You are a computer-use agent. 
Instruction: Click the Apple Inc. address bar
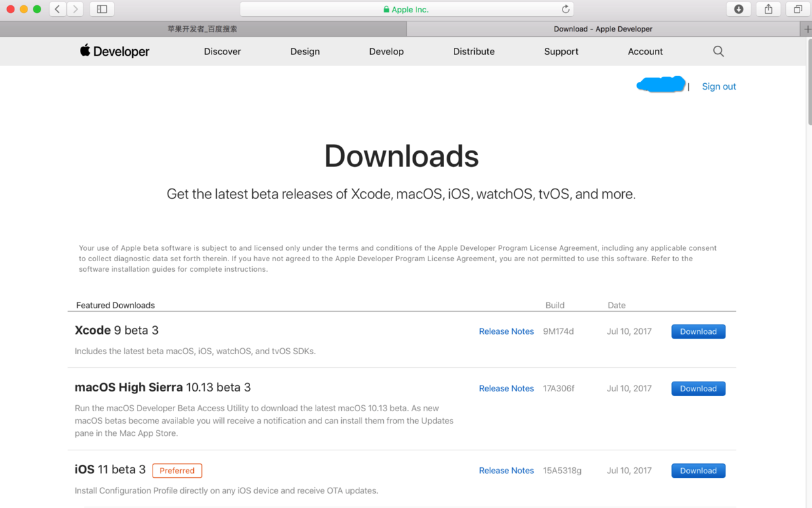coord(407,9)
